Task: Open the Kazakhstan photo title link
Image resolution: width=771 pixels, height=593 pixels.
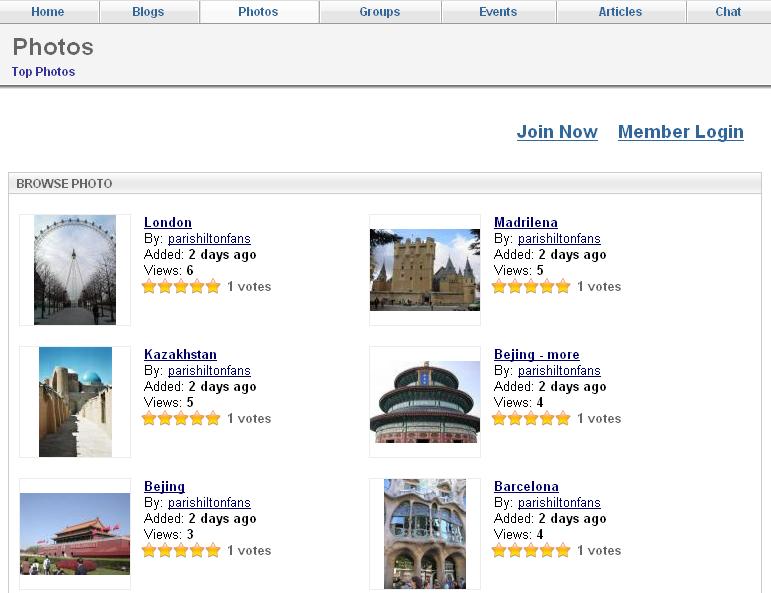Action: [180, 355]
